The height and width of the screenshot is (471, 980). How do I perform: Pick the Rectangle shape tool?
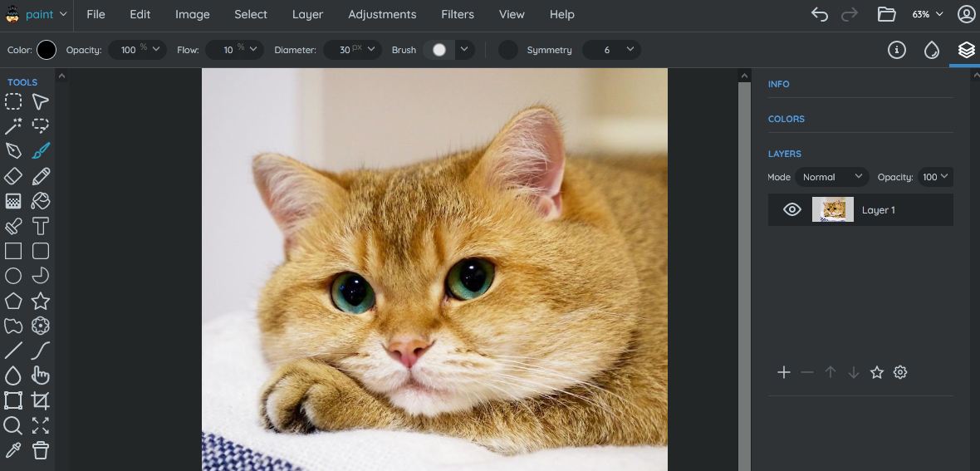click(x=13, y=251)
